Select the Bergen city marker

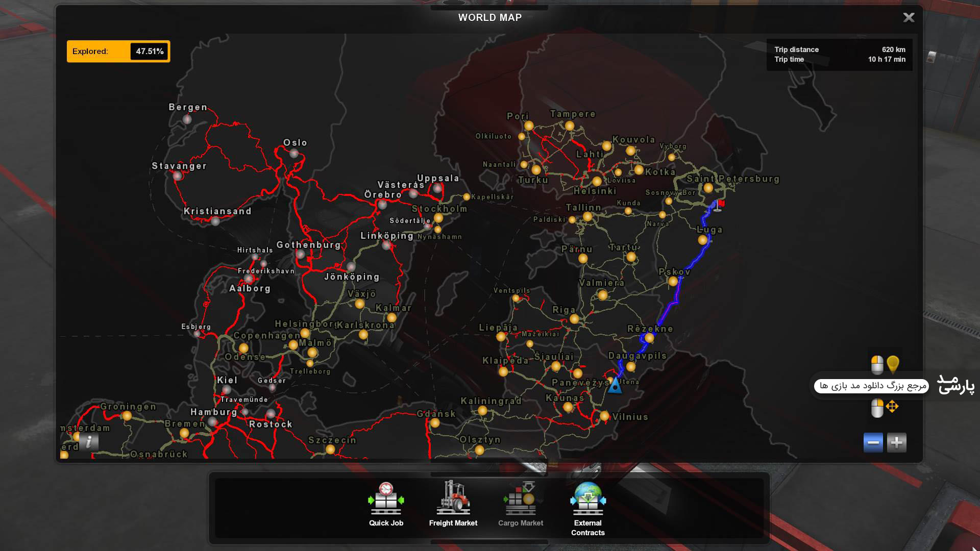187,119
